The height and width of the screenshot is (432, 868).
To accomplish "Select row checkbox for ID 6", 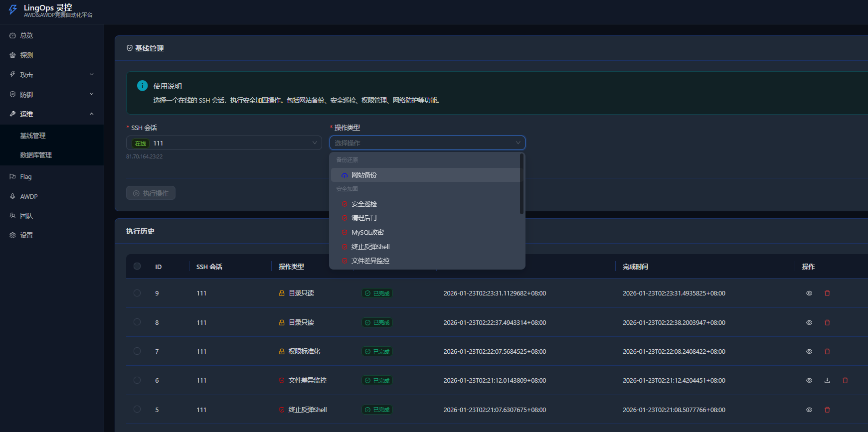I will pos(137,380).
